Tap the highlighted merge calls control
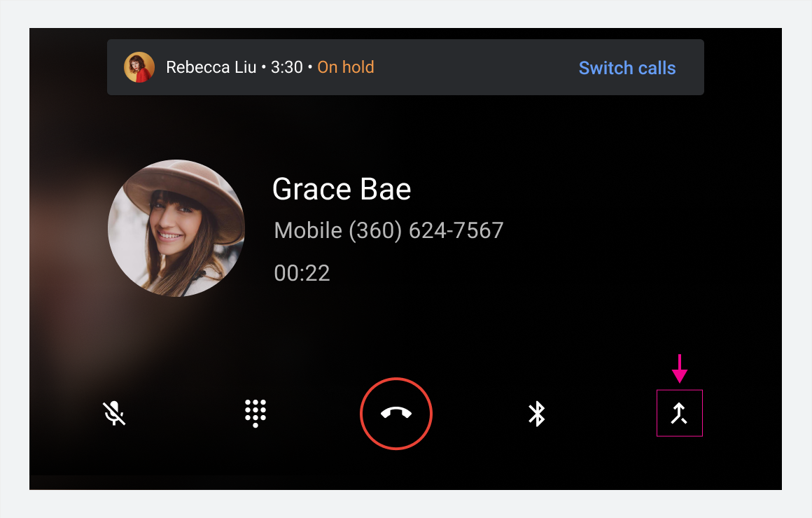Image resolution: width=812 pixels, height=518 pixels. click(x=679, y=413)
